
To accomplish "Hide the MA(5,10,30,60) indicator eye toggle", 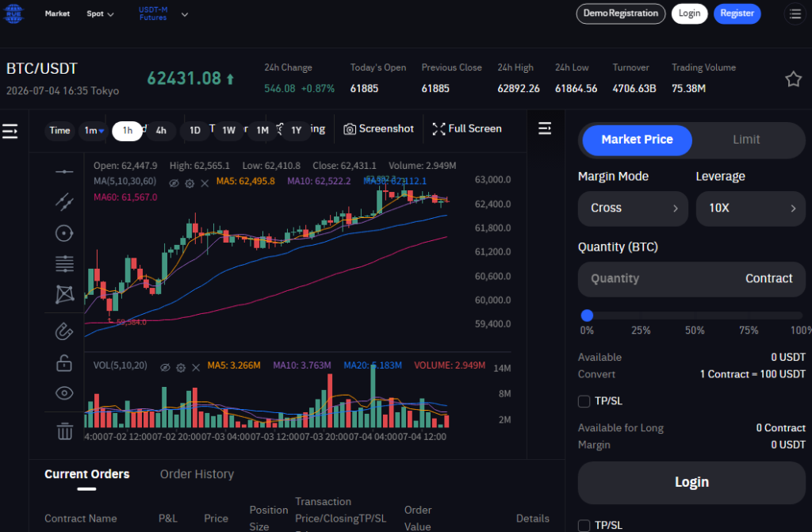I will pos(174,183).
